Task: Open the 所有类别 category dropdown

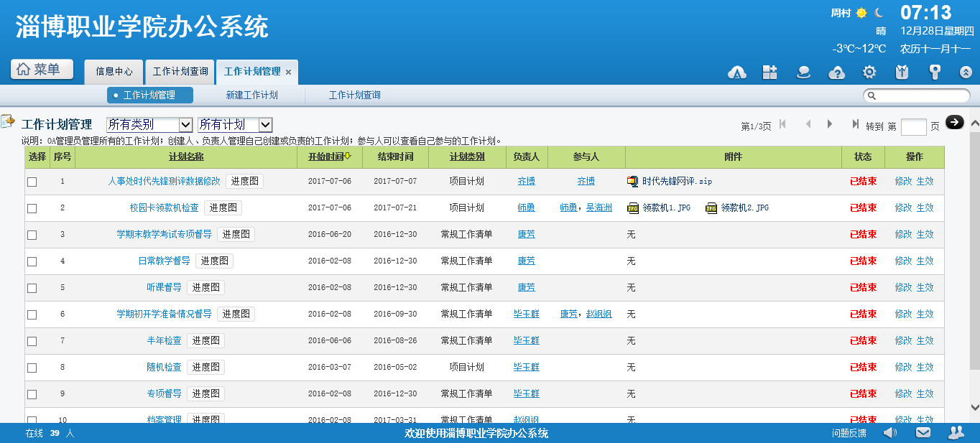Action: [149, 124]
